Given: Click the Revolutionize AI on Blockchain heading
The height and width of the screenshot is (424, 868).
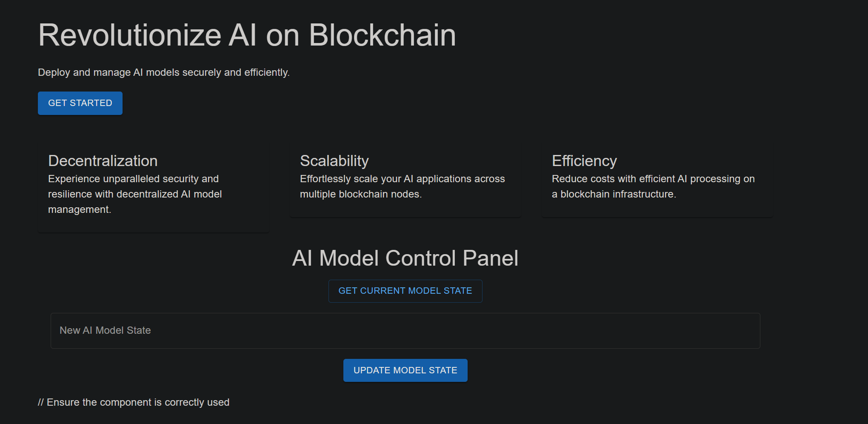Looking at the screenshot, I should (247, 35).
